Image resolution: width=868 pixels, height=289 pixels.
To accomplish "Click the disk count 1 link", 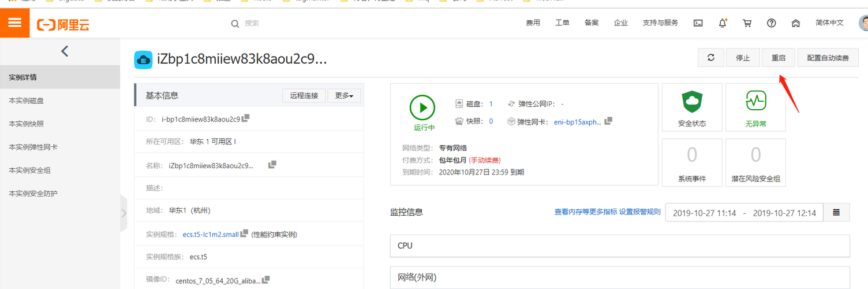I will click(491, 104).
